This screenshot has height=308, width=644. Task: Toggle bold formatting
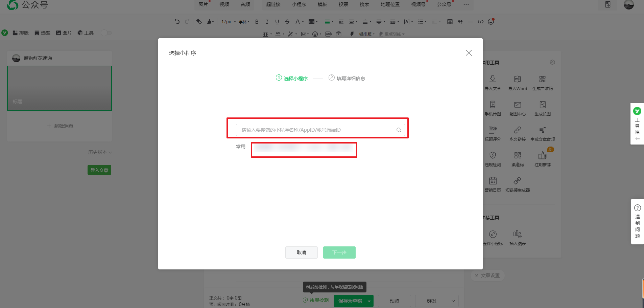pos(257,22)
